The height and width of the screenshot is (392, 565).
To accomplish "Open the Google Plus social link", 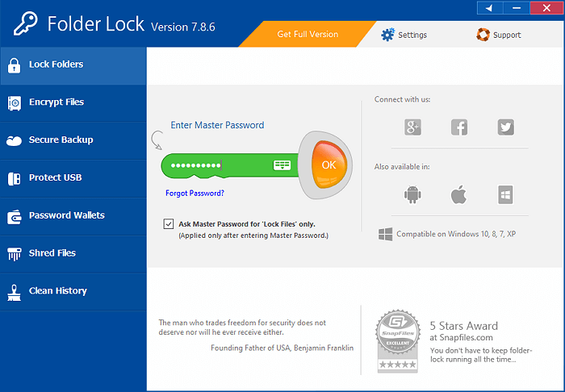I will pos(412,127).
